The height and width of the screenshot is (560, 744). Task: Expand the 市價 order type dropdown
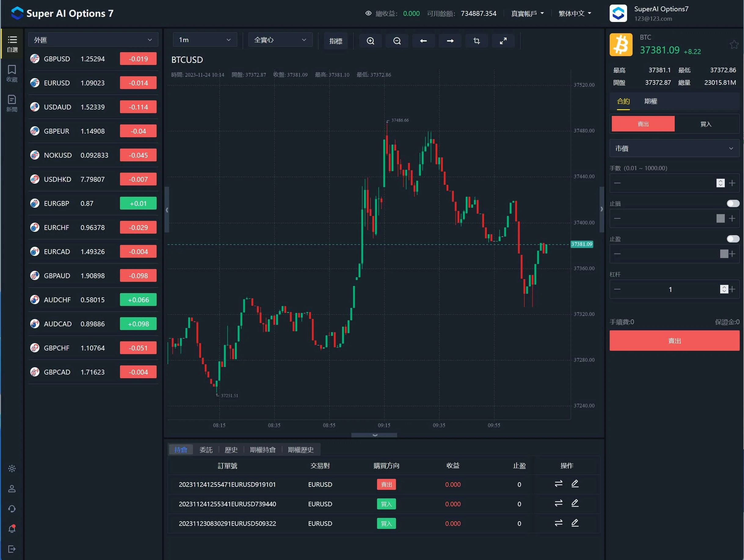(674, 148)
